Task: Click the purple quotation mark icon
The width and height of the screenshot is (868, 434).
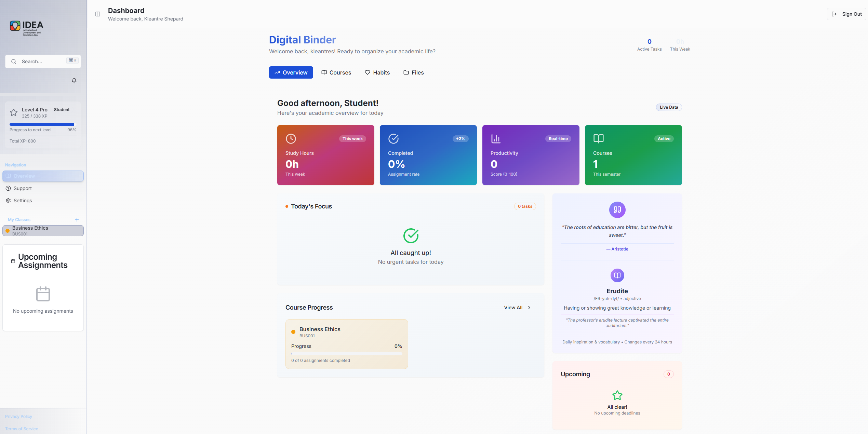Action: click(x=617, y=210)
